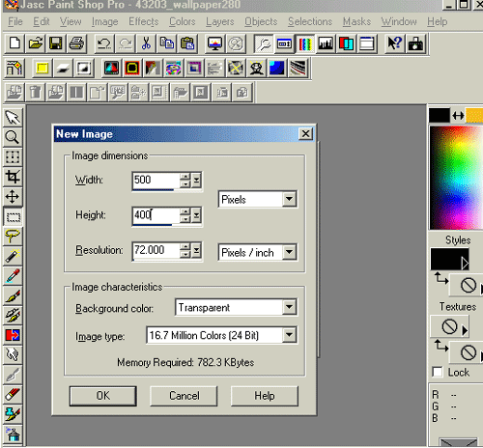Open Width slider popup arrow
Viewport: 483px width, 448px height.
tap(196, 181)
